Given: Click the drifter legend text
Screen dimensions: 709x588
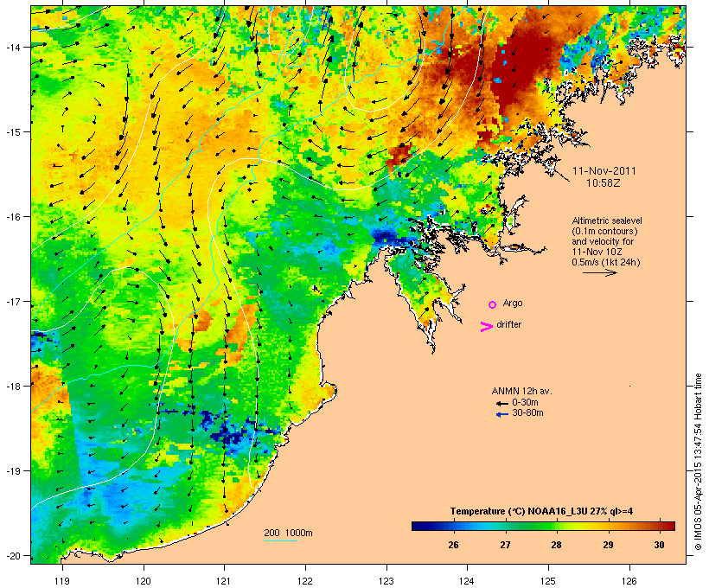Looking at the screenshot, I should tap(508, 324).
